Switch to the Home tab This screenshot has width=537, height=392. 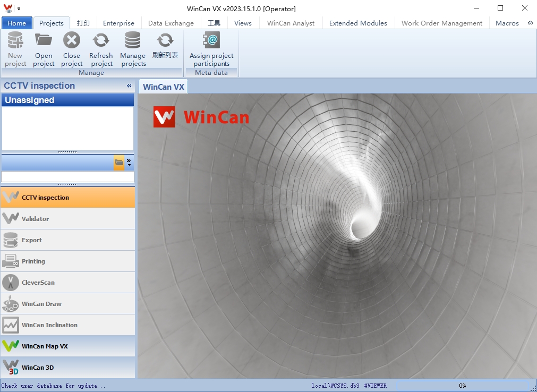pyautogui.click(x=17, y=23)
